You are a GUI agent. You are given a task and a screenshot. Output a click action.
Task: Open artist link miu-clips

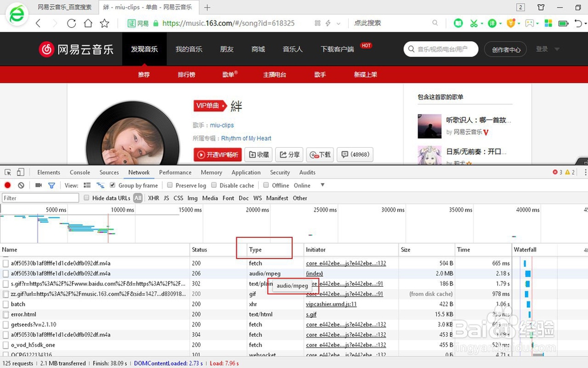222,125
